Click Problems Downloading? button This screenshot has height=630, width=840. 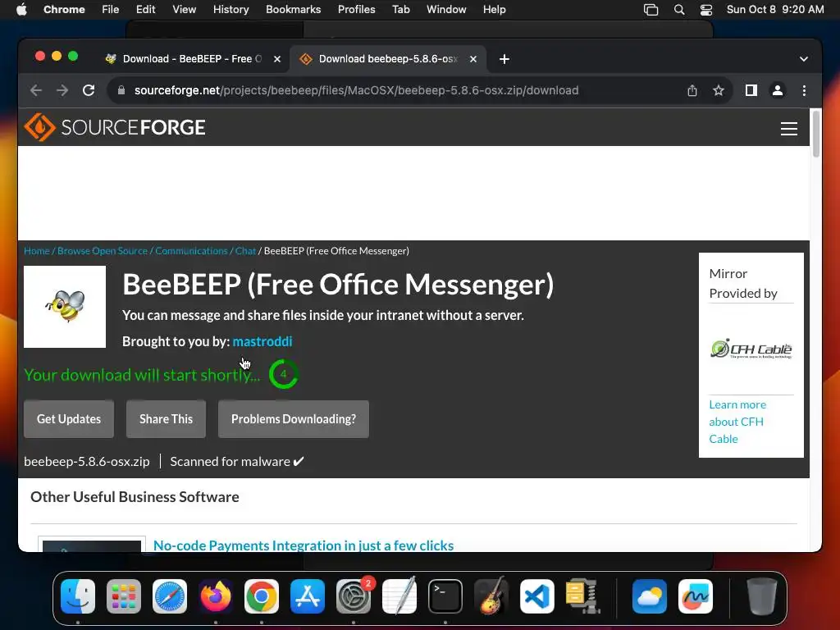pyautogui.click(x=294, y=419)
